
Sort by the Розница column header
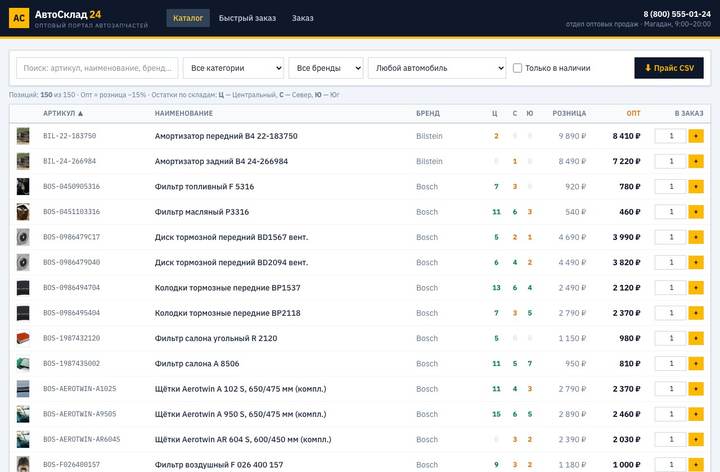(569, 113)
